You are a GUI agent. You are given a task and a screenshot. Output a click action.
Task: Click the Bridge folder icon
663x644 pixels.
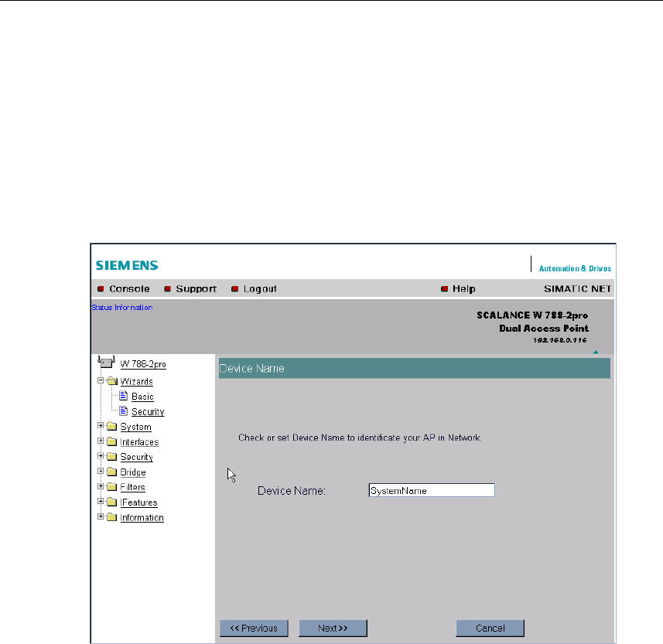(x=111, y=472)
